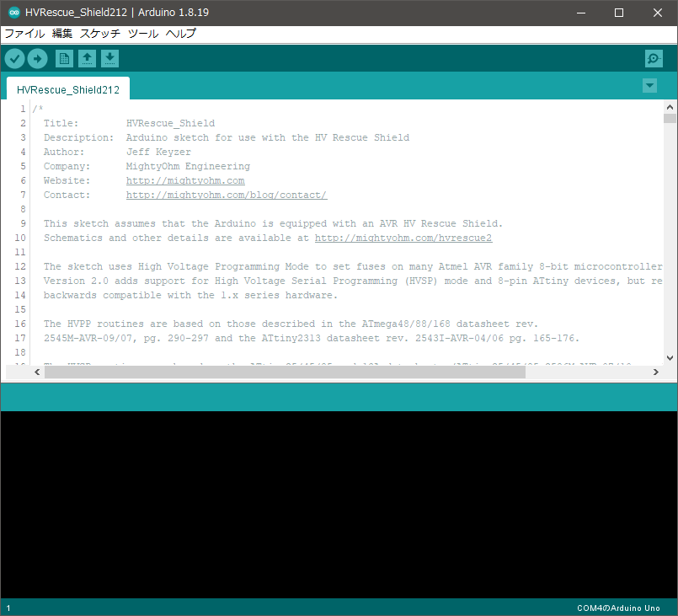678x616 pixels.
Task: Follow the http://mightyohm.com link
Action: pyautogui.click(x=185, y=180)
